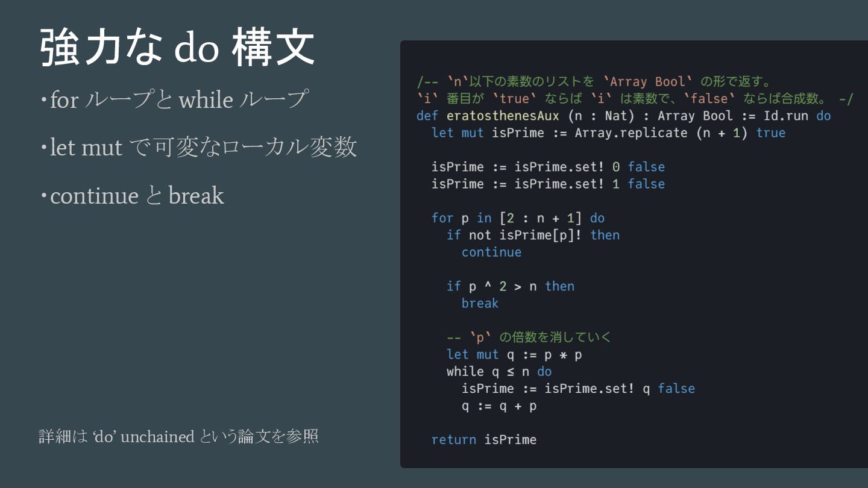This screenshot has height=488, width=868.
Task: Click the 'let mut q := p * p' line
Action: 514,354
